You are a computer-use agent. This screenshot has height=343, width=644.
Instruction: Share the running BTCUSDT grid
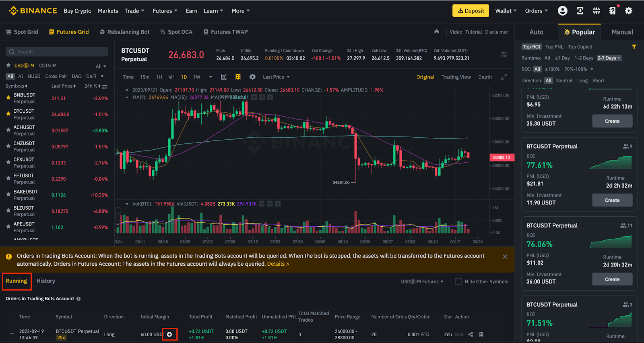471,335
